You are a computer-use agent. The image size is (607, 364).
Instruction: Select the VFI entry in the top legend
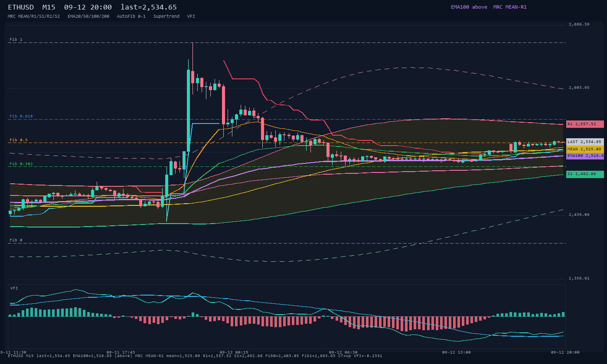pos(191,16)
